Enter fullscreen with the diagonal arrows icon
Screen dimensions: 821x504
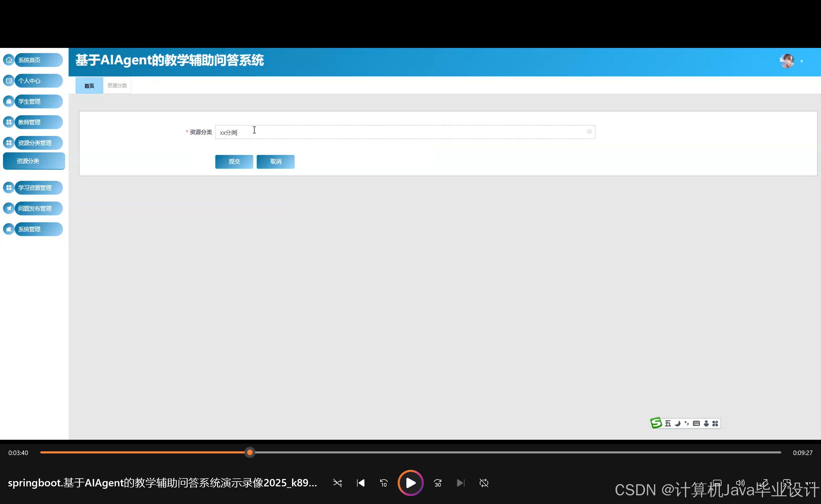click(x=764, y=483)
